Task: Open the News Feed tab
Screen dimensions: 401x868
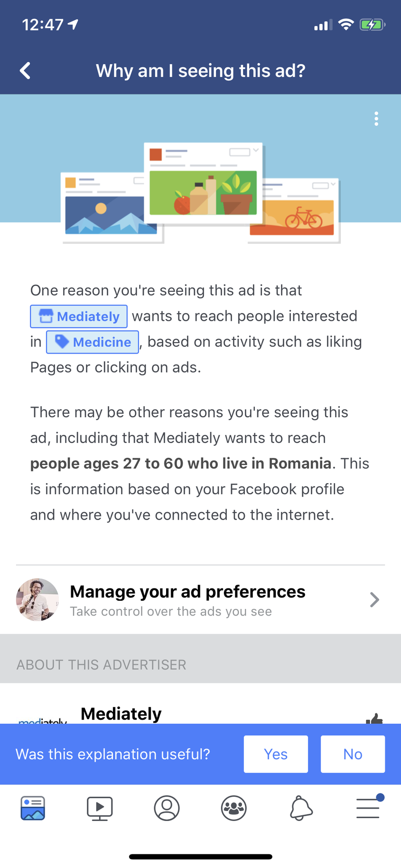Action: [33, 808]
